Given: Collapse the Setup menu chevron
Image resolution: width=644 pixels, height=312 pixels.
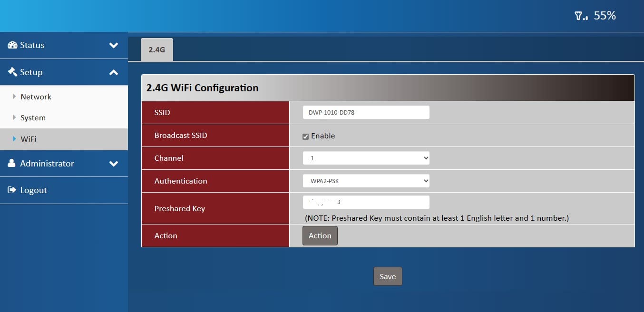Looking at the screenshot, I should tap(114, 72).
